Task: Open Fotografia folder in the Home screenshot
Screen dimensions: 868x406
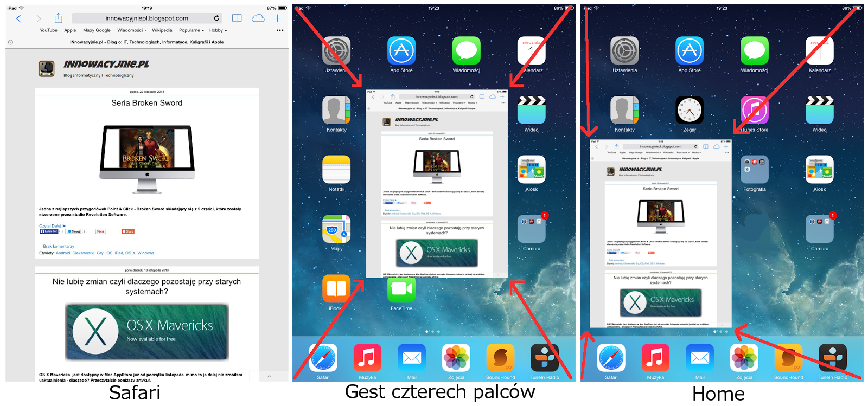Action: point(755,170)
